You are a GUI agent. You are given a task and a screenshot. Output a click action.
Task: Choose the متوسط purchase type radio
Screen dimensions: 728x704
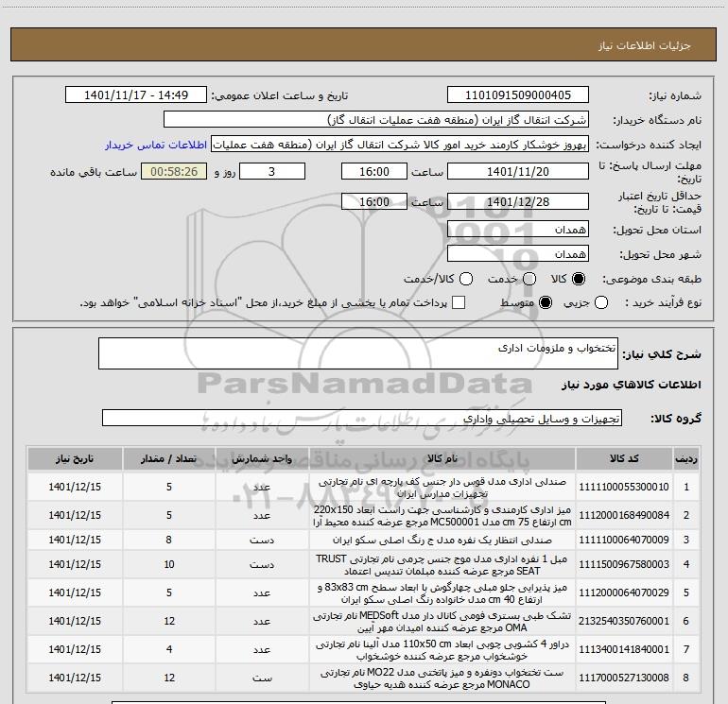point(546,302)
